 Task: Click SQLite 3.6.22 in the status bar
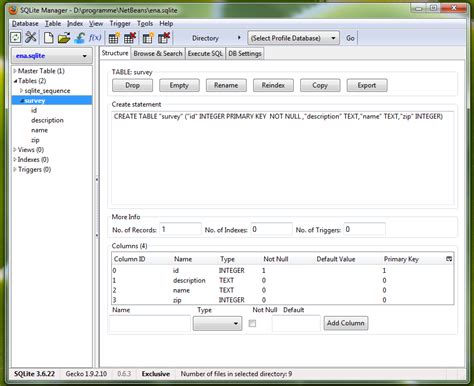[34, 374]
